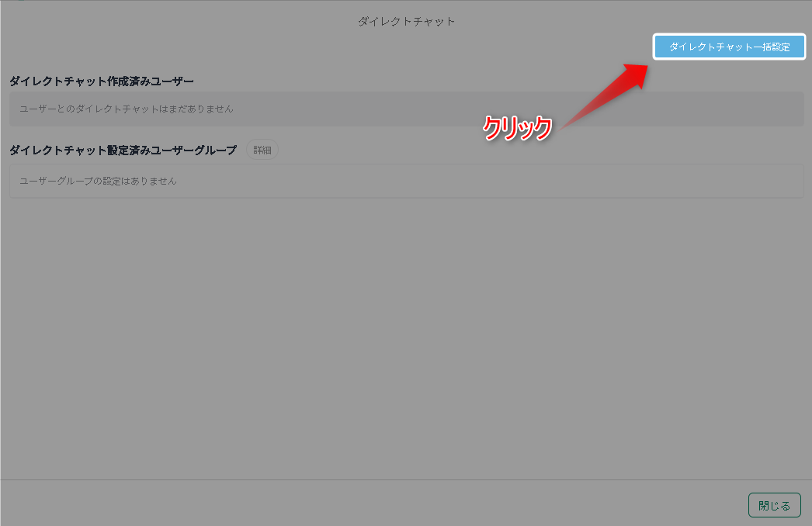Click the footer bar beside 閉じる
Viewport: 812px width, 526px height.
(x=373, y=504)
